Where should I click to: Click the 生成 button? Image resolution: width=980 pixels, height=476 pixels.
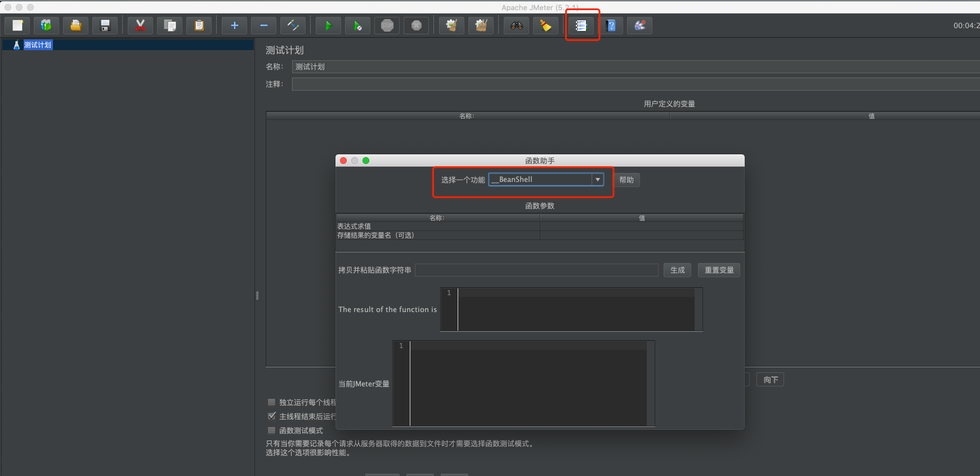coord(677,270)
